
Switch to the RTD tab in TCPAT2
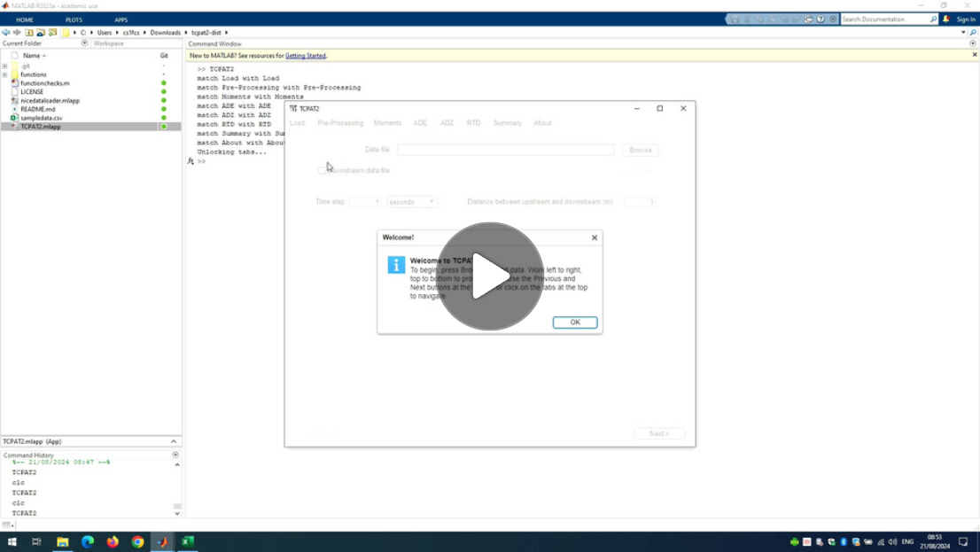pos(474,123)
